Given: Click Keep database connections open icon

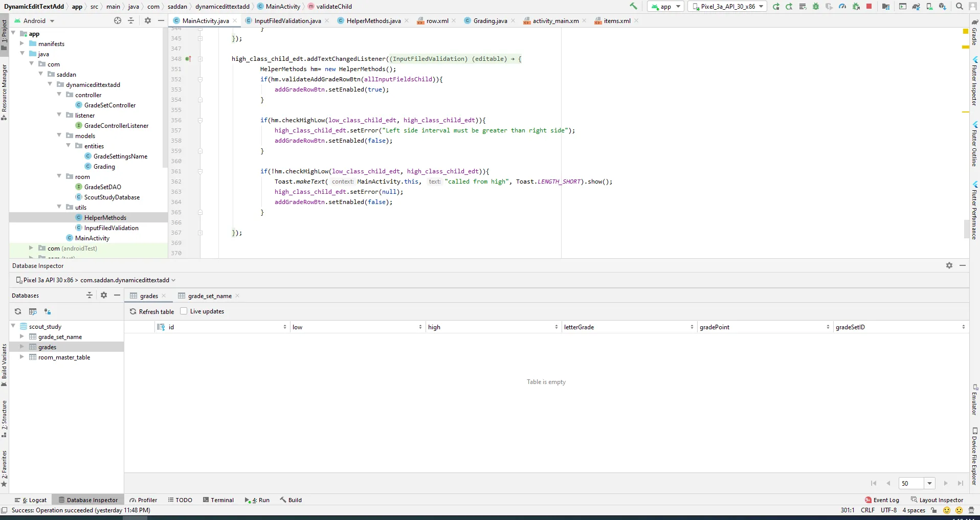Looking at the screenshot, I should 48,311.
